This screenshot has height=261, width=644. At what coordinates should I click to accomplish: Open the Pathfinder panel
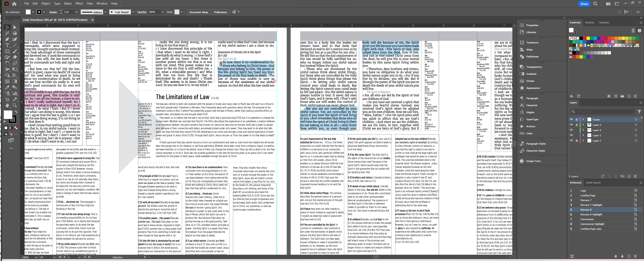coord(532,57)
